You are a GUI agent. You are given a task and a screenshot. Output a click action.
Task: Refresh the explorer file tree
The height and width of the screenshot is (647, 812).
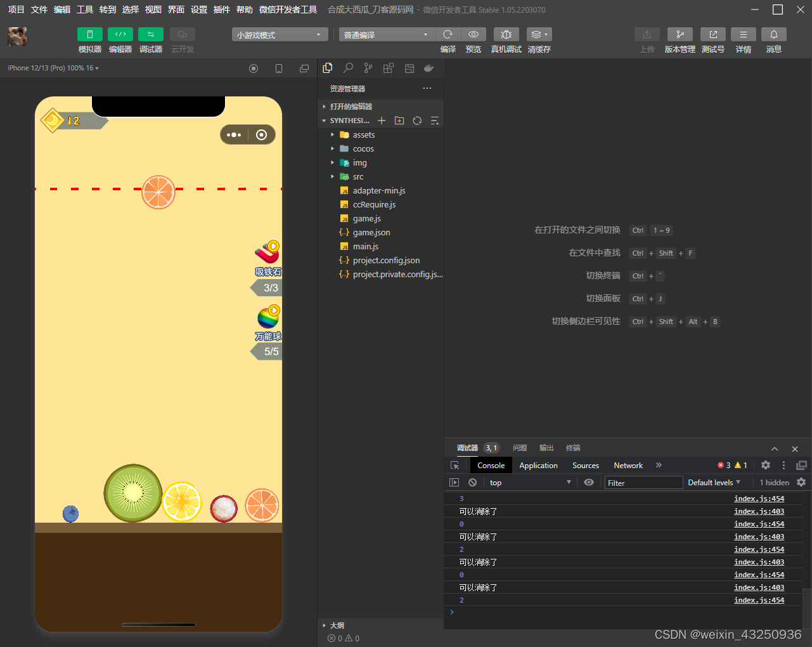point(417,121)
